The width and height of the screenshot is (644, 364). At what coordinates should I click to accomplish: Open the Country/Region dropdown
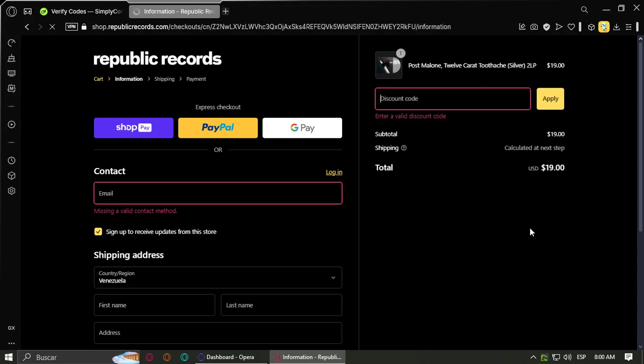click(x=218, y=277)
